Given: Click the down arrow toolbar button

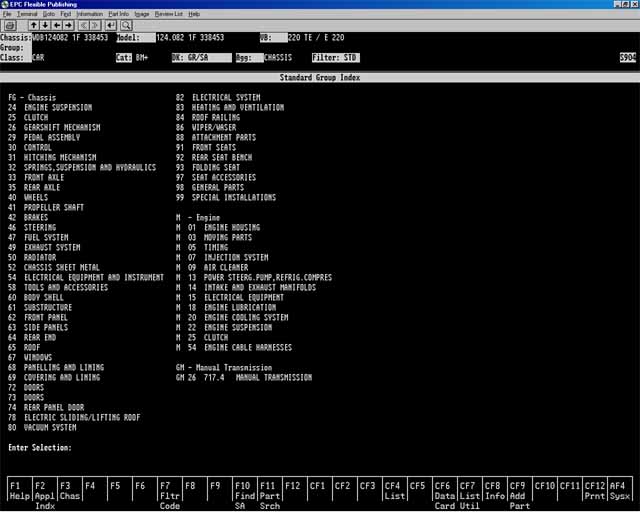Looking at the screenshot, I should 45,25.
